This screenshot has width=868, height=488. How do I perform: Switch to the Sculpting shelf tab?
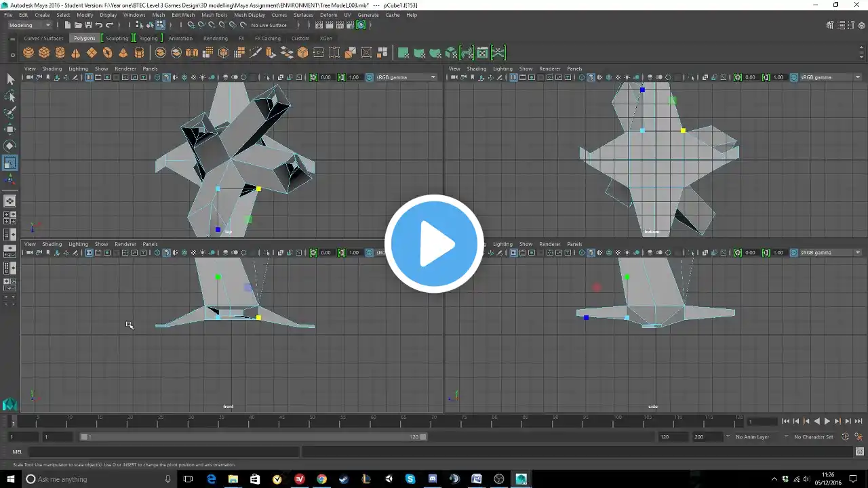tap(117, 38)
